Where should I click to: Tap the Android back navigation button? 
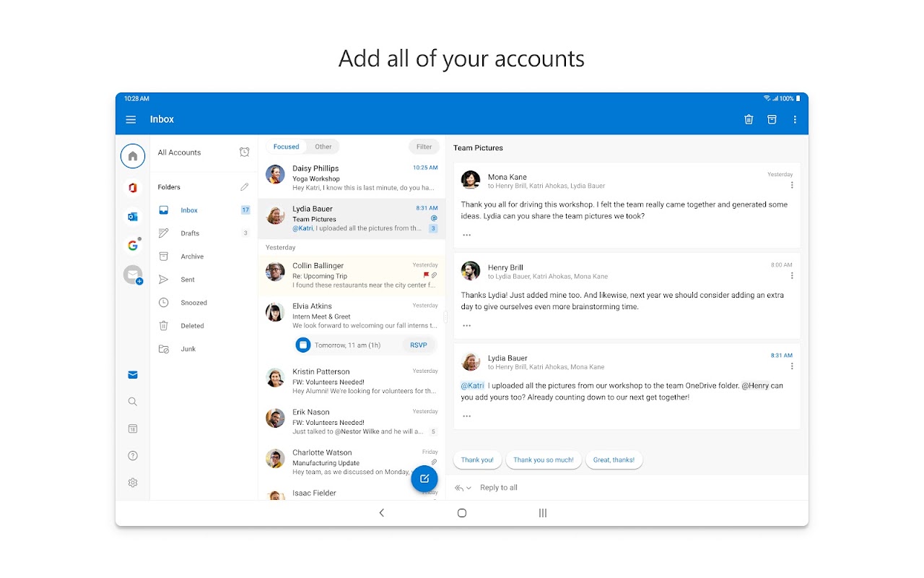[x=382, y=513]
